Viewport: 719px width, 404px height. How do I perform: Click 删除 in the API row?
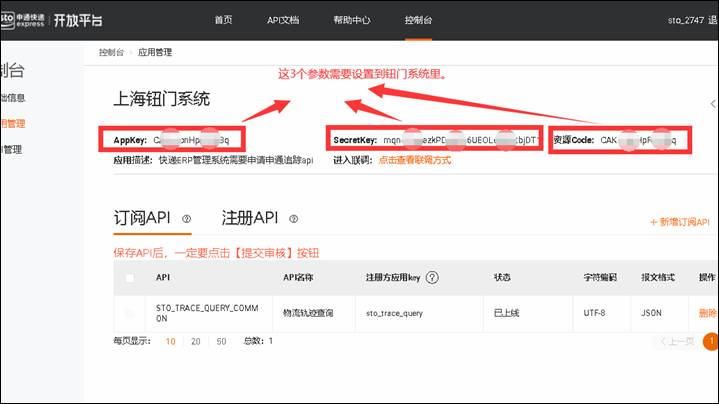[707, 313]
